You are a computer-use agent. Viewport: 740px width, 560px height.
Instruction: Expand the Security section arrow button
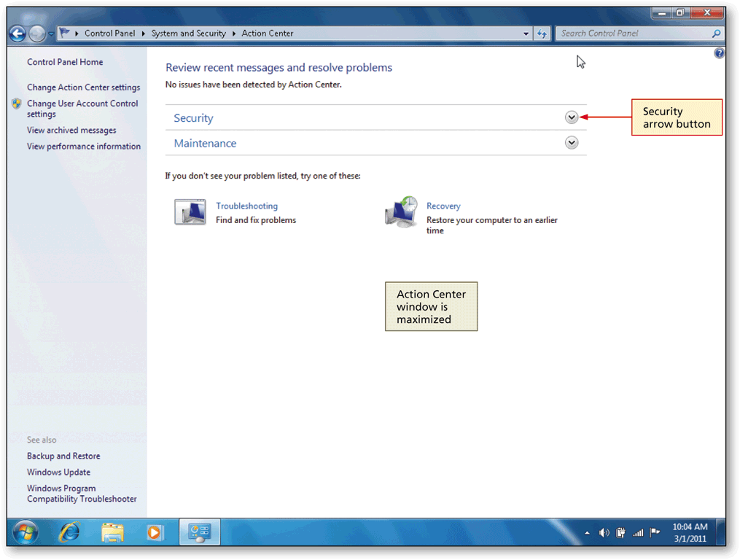571,117
